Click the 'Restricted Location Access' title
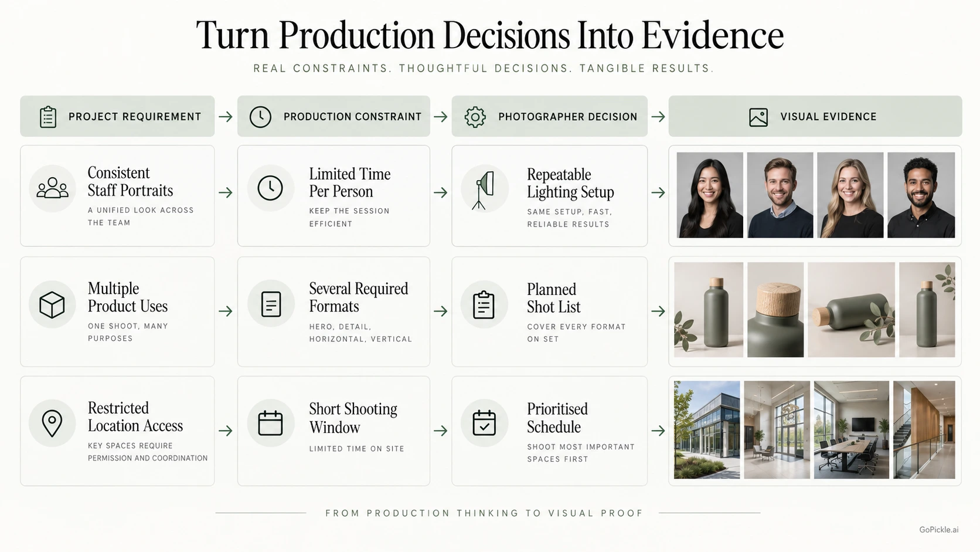Viewport: 980px width, 552px height. point(135,416)
